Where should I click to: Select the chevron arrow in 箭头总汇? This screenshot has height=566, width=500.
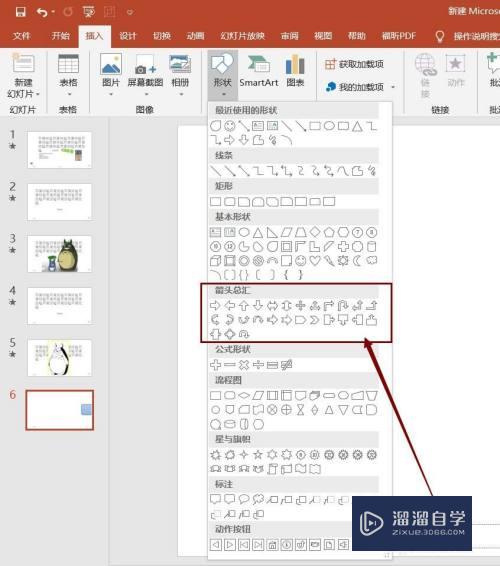(x=314, y=320)
